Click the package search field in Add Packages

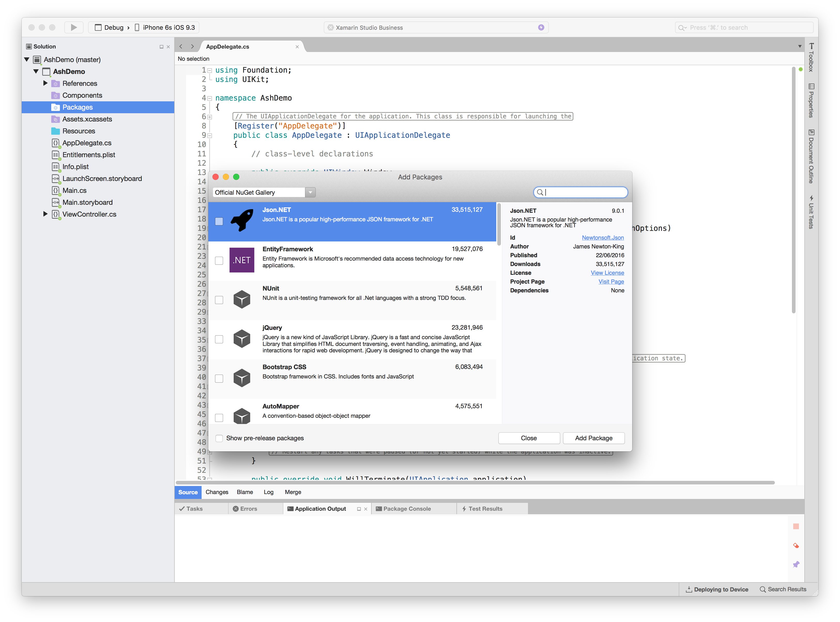(580, 192)
